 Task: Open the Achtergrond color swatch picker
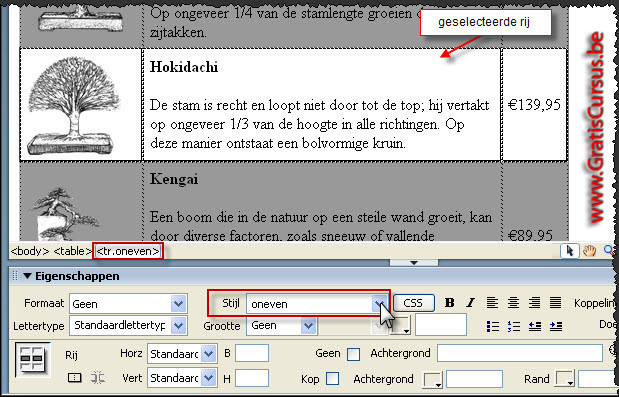(x=433, y=380)
